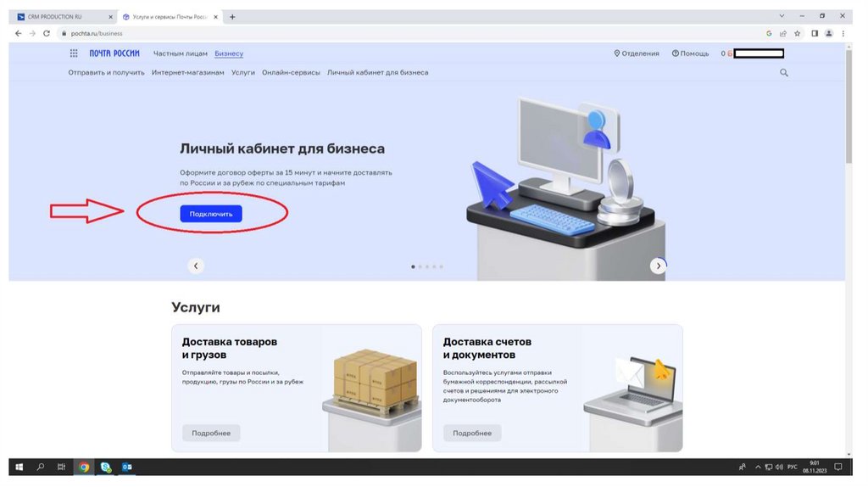Open Task View on the taskbar
Screen dimensions: 868x487
61,467
